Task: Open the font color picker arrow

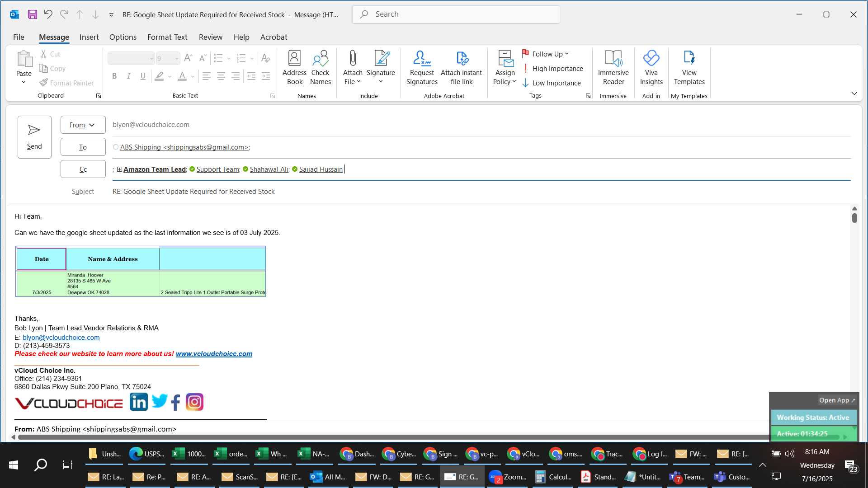Action: click(193, 76)
